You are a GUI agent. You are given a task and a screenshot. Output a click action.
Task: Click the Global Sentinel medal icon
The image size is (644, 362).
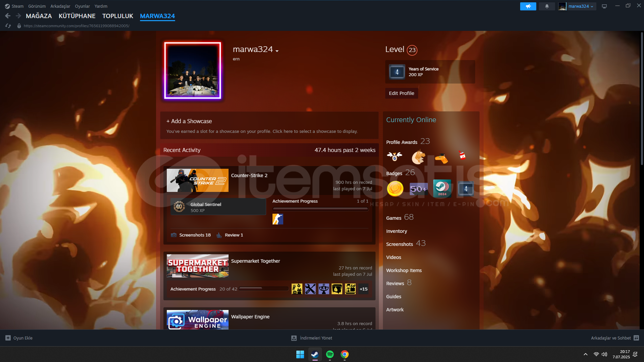pyautogui.click(x=179, y=207)
